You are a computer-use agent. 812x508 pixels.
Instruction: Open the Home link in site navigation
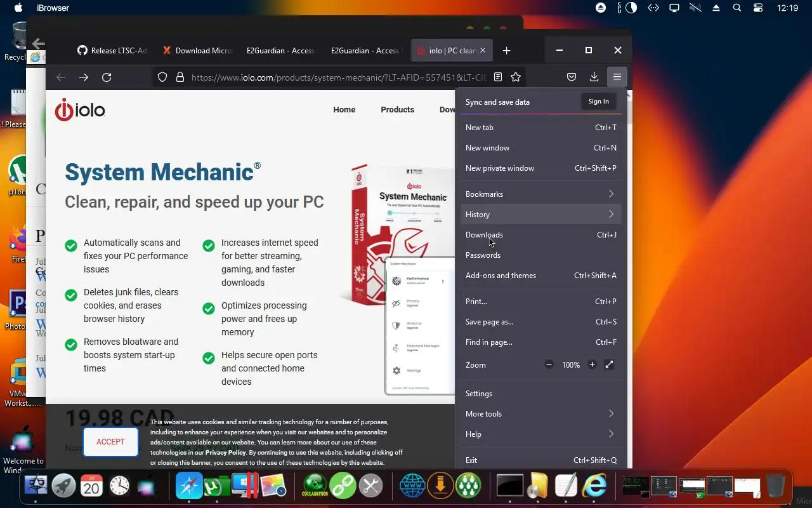point(344,110)
